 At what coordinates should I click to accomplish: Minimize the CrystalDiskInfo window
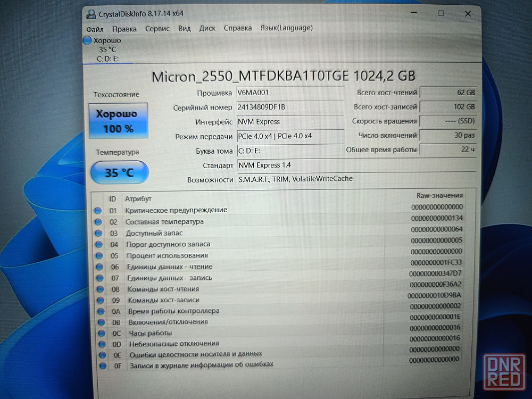(414, 13)
